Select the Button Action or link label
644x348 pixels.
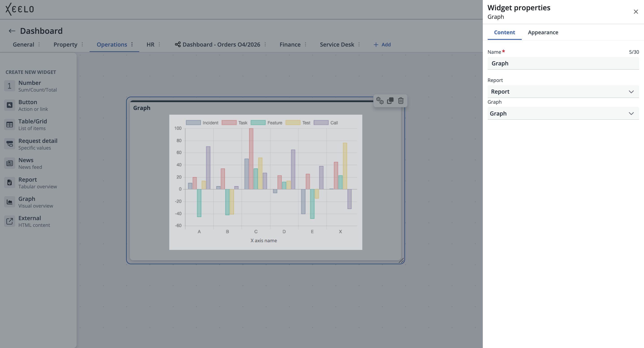tap(33, 105)
